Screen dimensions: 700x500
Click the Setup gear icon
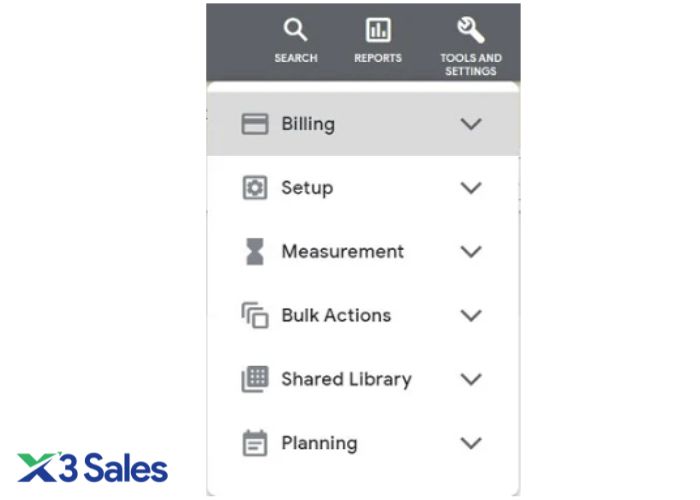tap(255, 188)
